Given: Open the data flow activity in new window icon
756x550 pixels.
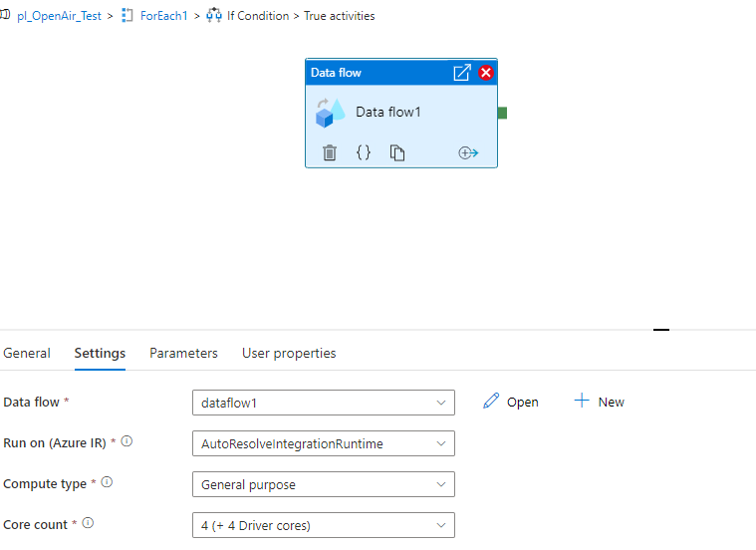Looking at the screenshot, I should pyautogui.click(x=462, y=73).
